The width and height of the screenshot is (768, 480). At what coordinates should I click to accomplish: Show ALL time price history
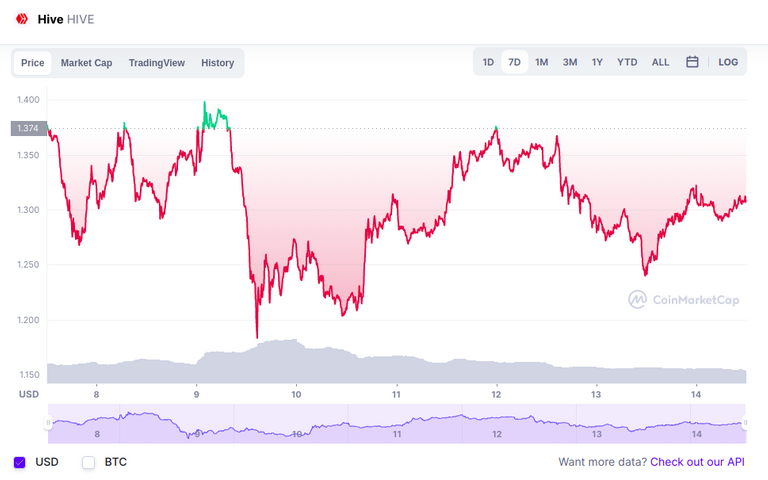click(x=660, y=62)
